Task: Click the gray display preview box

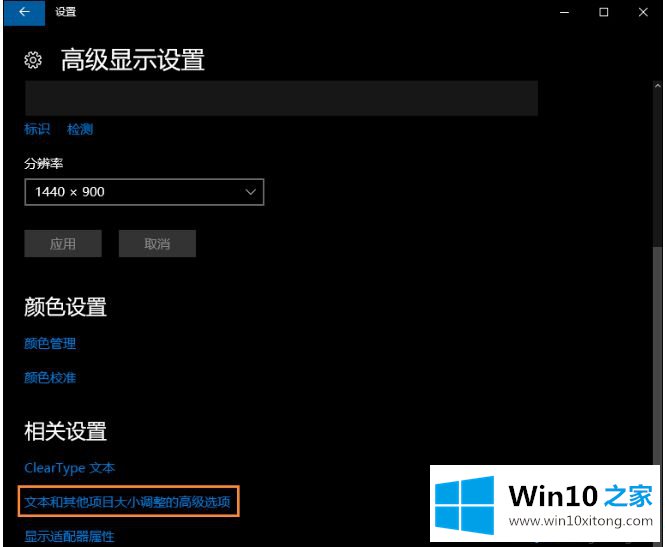Action: tap(282, 98)
